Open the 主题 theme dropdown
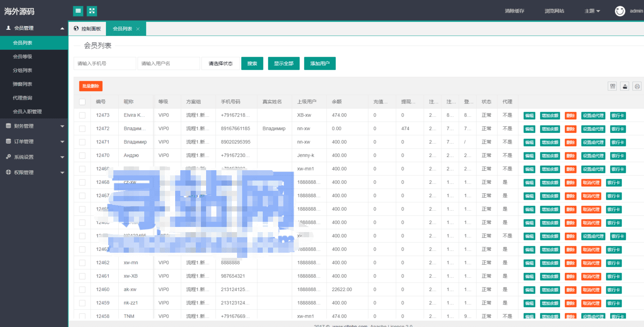644x327 pixels. [x=592, y=11]
